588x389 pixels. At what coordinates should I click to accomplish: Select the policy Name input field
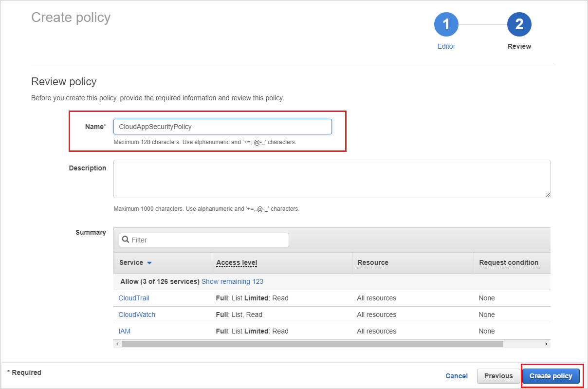222,126
